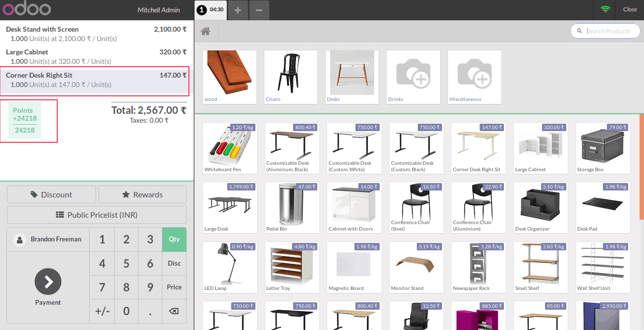The width and height of the screenshot is (644, 330).
Task: Open the Chairs category
Action: [291, 77]
